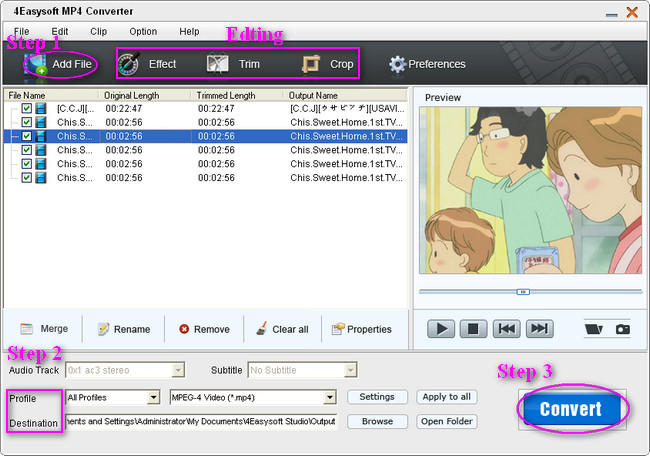Expand the MPEG-4 Video format dropdown
The image size is (650, 456).
coord(330,398)
